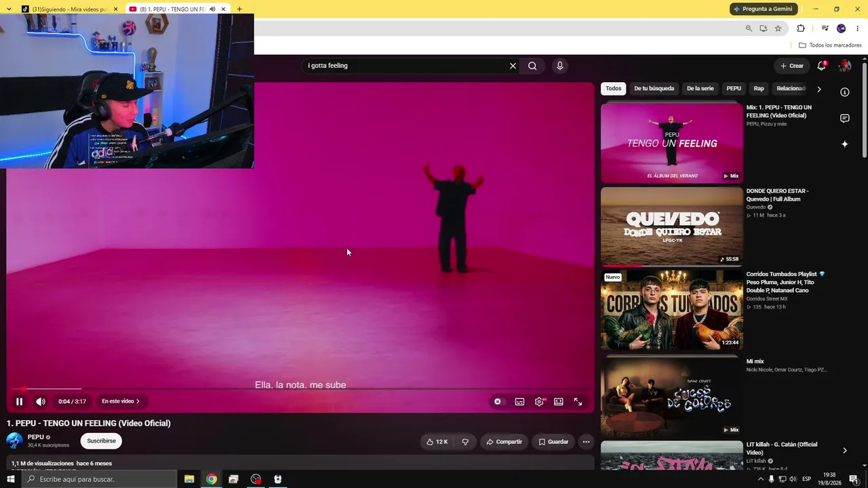The height and width of the screenshot is (488, 868).
Task: Mute the YouTube tab audio icon
Action: pyautogui.click(x=212, y=9)
